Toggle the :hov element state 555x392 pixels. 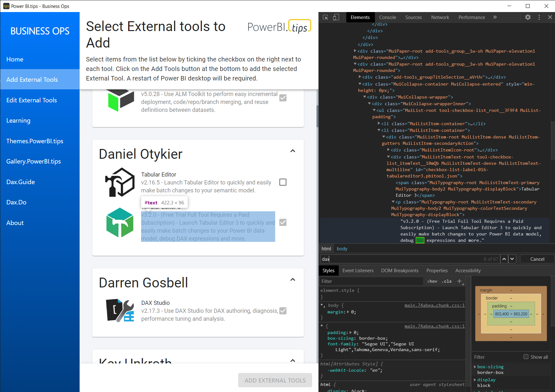pos(432,281)
